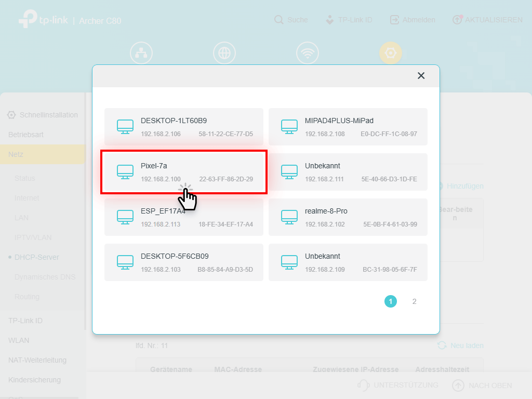Open the TP-Link ID header link
The image size is (532, 399).
[x=349, y=20]
